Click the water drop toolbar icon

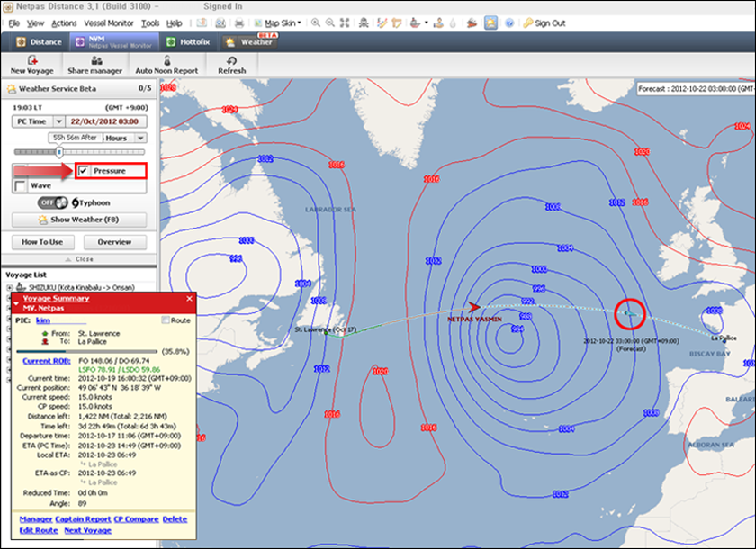[x=453, y=22]
